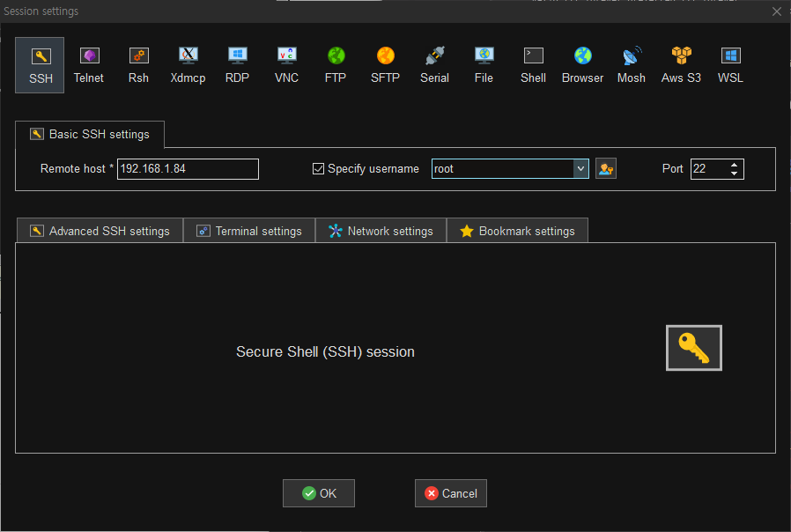Select the WSL session type
Image resolution: width=791 pixels, height=532 pixels.
730,65
